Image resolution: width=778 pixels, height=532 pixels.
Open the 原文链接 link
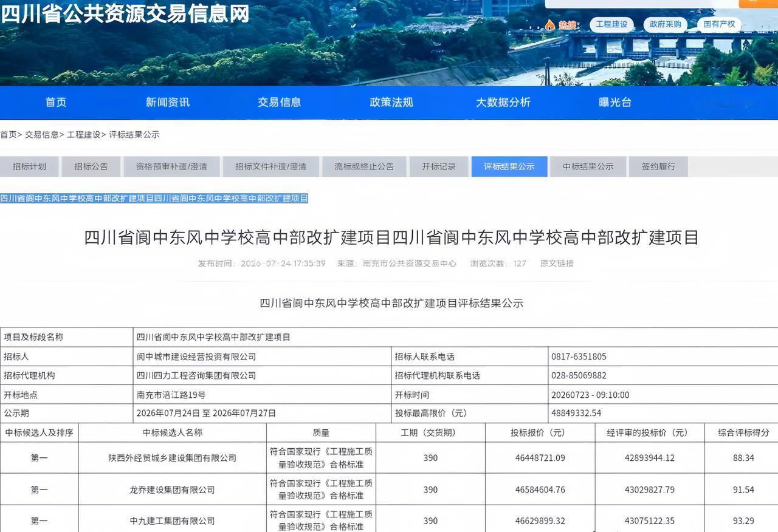tap(557, 264)
